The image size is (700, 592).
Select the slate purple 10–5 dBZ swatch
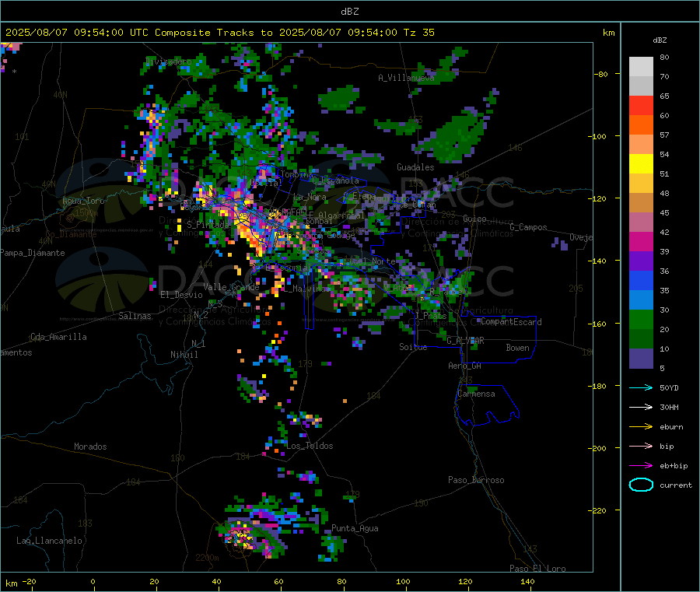pos(641,359)
